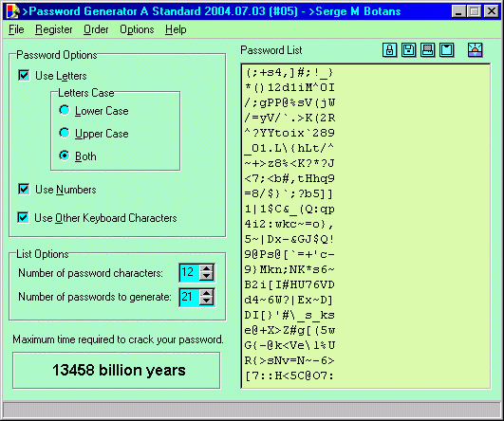Decrease number of password characters
Viewport: 504px width, 421px height.
tap(206, 276)
